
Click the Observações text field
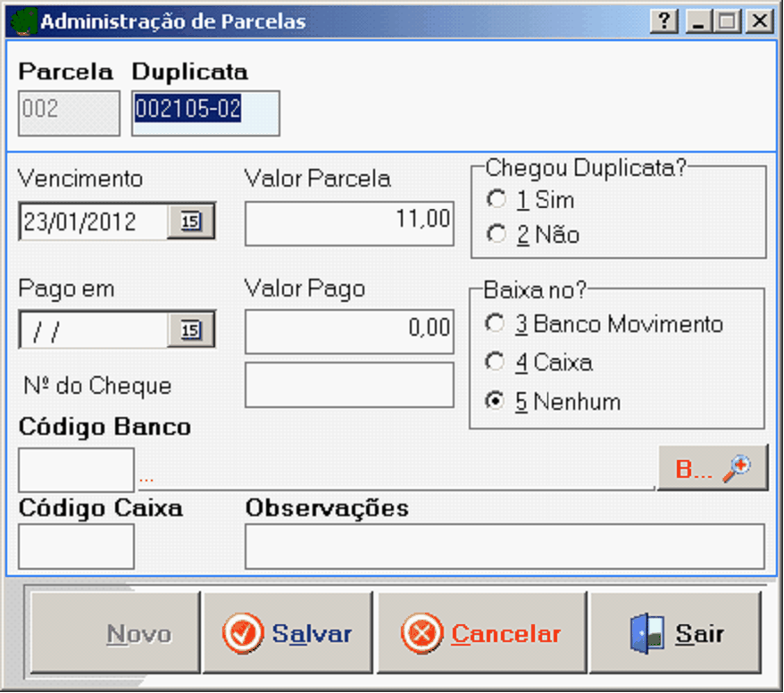[505, 547]
